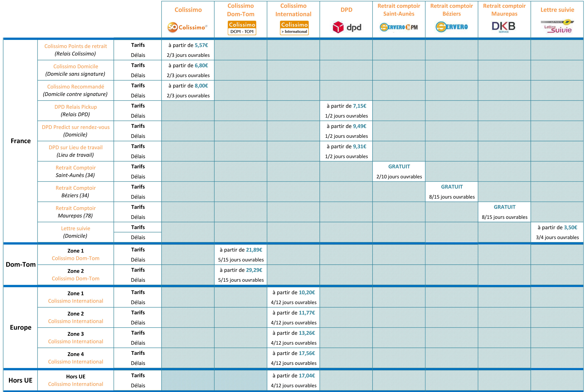Click the "10,20€" Europe Zone 1 price
Viewport: 585px width, 392px height.
(307, 293)
